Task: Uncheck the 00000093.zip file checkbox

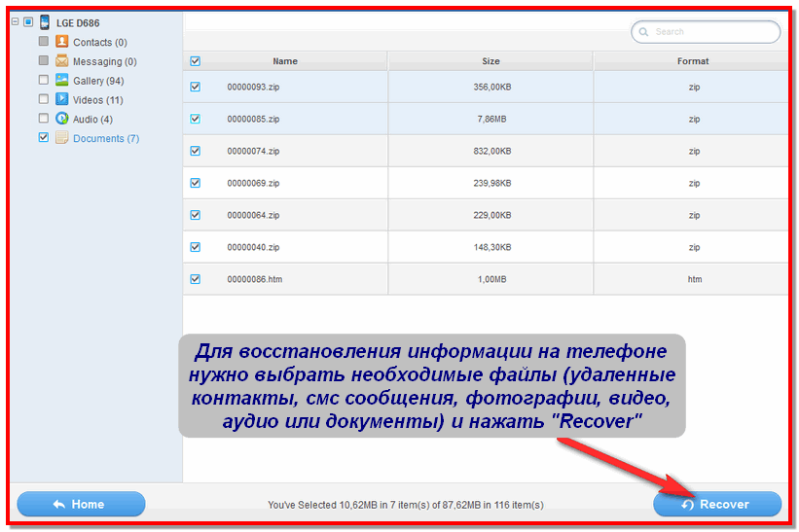Action: pyautogui.click(x=196, y=87)
